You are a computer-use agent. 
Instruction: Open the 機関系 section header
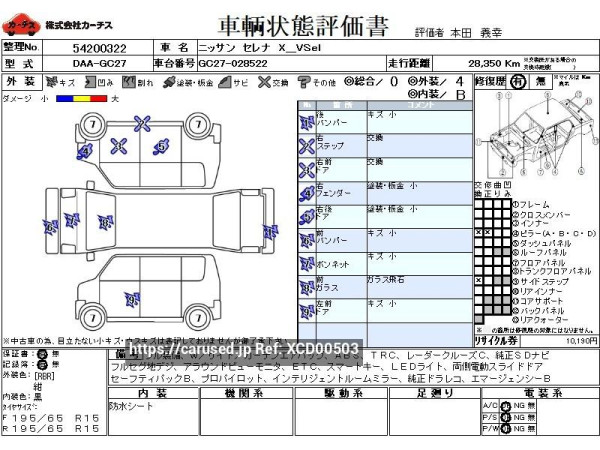pyautogui.click(x=246, y=393)
